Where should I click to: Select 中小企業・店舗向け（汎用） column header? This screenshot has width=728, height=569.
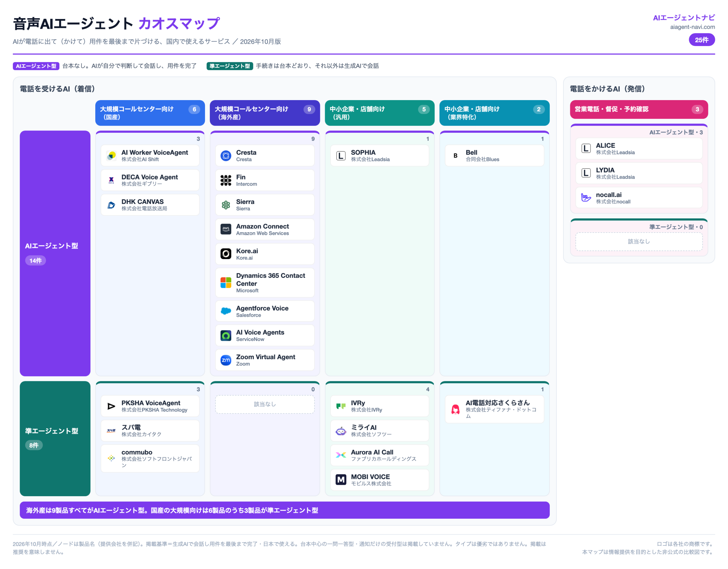point(380,113)
